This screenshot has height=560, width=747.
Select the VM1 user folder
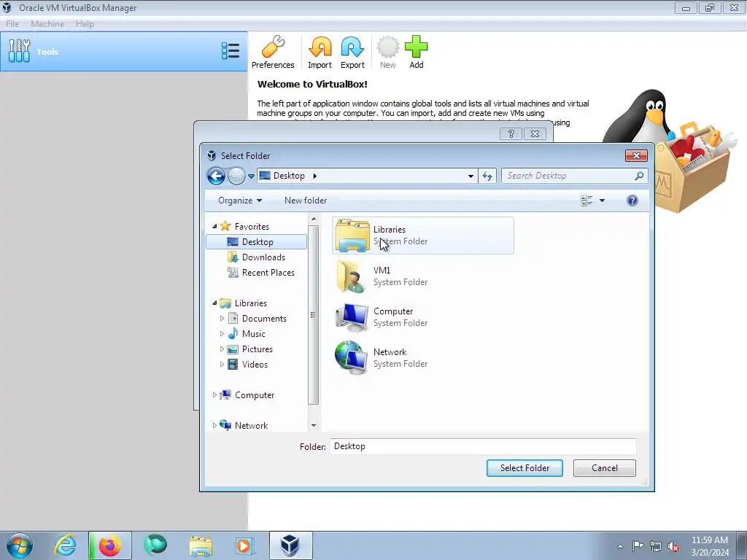[x=423, y=276]
